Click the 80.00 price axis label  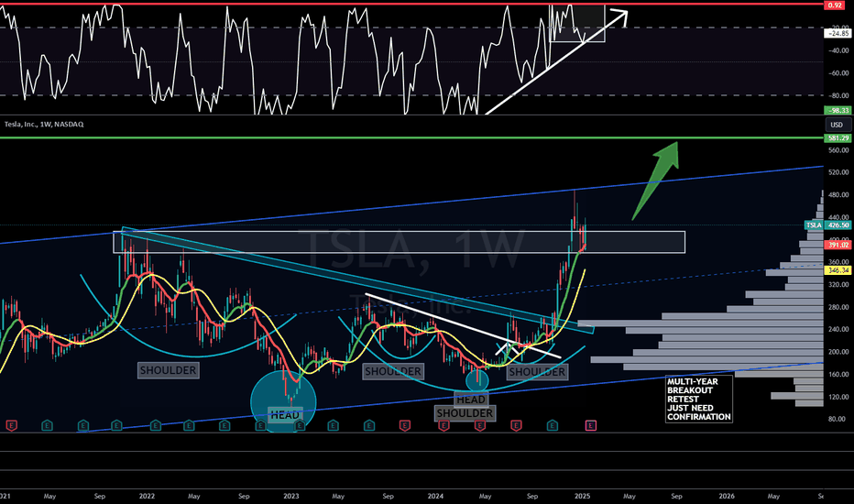[838, 419]
